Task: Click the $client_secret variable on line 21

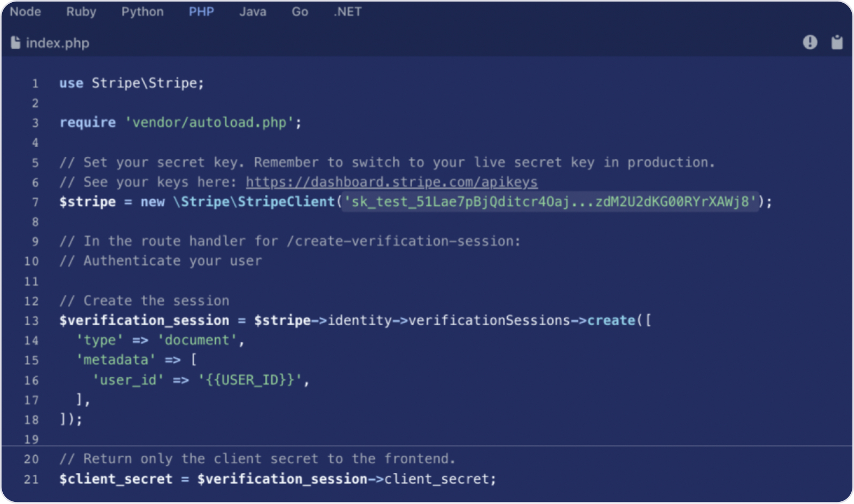Action: tap(116, 479)
